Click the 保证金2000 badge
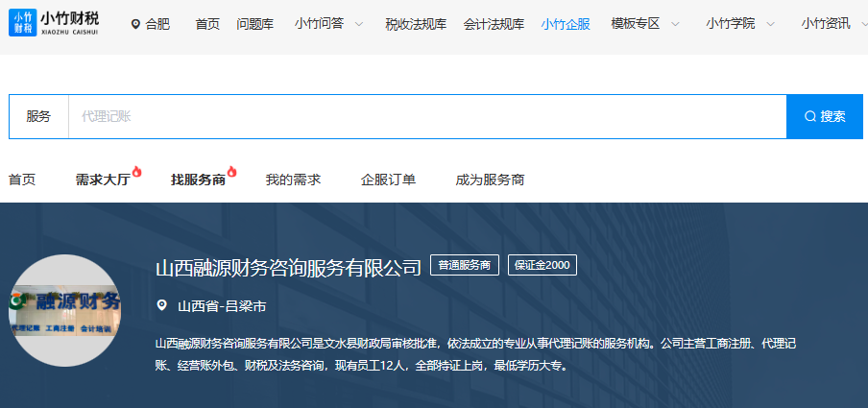 542,265
